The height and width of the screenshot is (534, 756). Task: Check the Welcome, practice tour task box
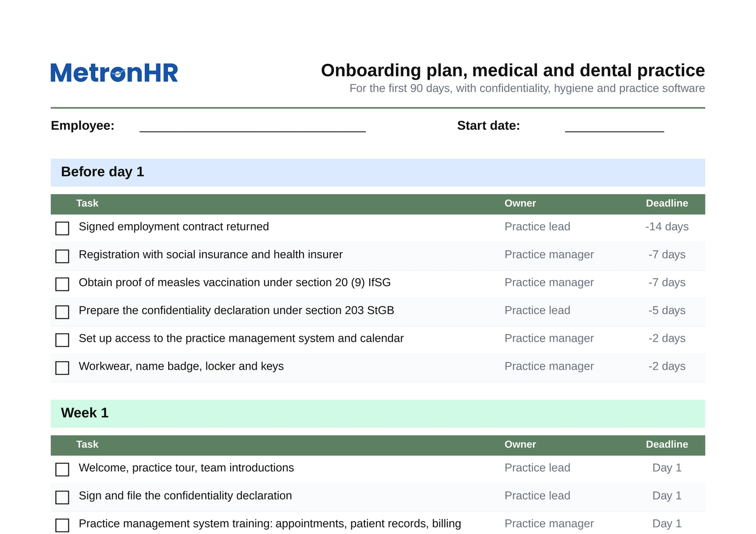click(x=62, y=469)
